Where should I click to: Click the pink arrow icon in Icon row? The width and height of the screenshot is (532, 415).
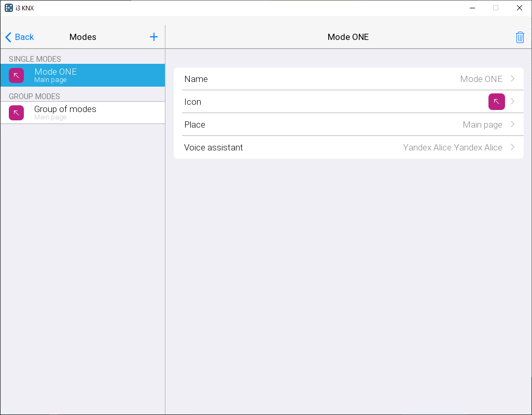(496, 102)
